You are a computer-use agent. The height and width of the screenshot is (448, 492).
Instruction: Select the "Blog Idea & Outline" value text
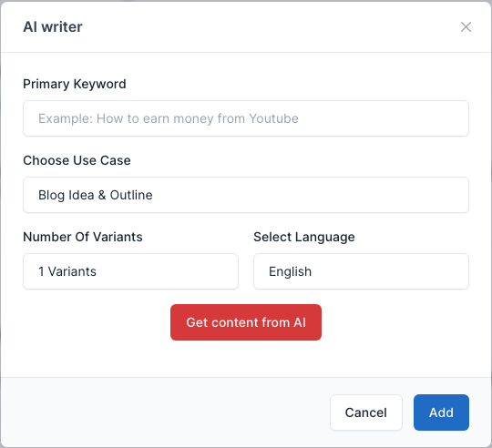(x=96, y=195)
